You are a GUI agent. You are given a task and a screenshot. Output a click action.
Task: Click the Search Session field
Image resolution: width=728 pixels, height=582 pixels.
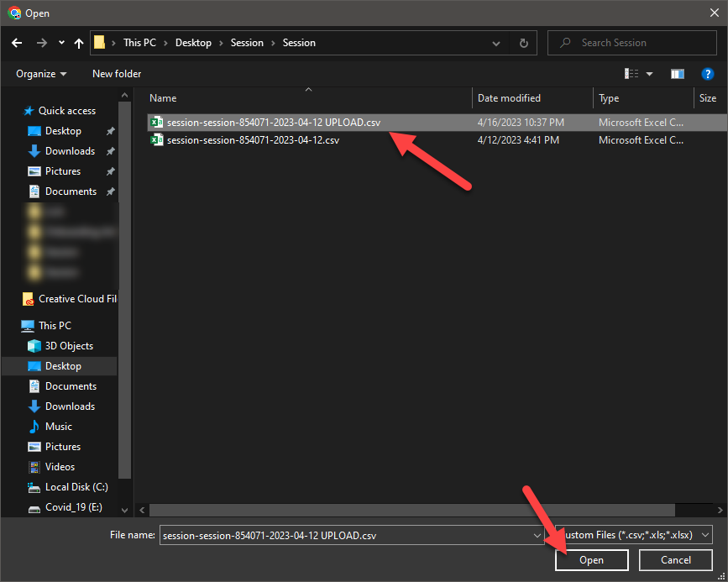click(632, 43)
